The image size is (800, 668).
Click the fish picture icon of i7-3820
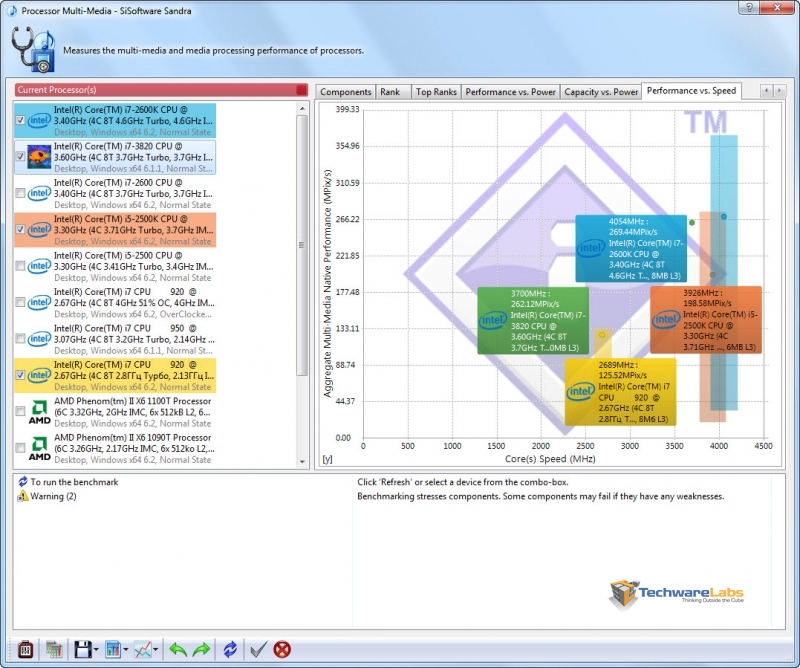point(39,157)
